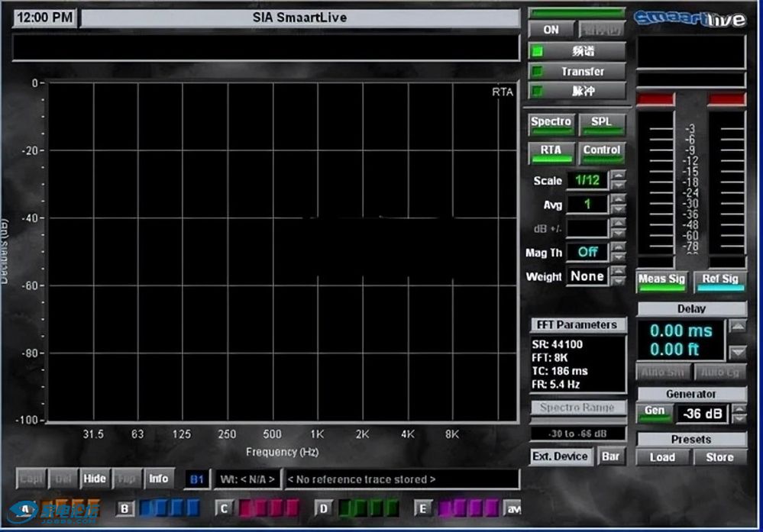763x532 pixels.
Task: Switch to Transfer function mode
Action: (x=577, y=72)
